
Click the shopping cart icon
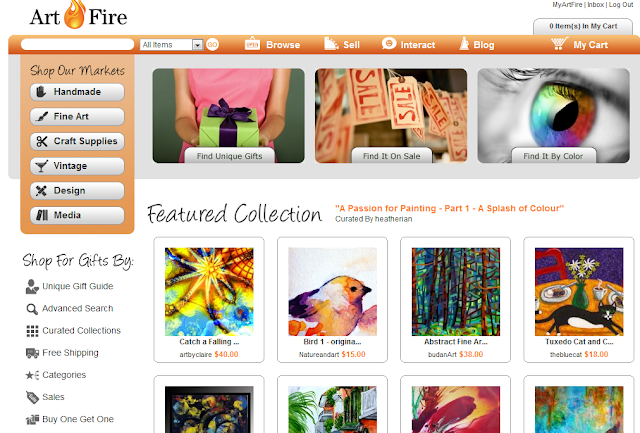[x=559, y=43]
